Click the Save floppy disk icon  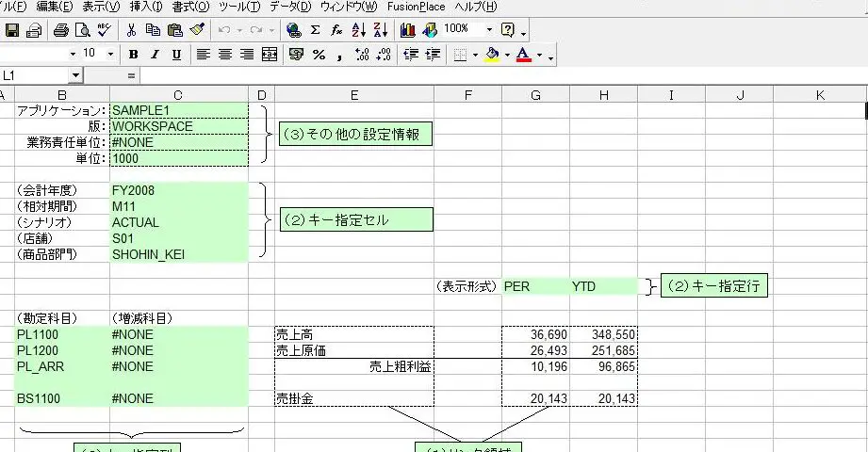pyautogui.click(x=11, y=30)
